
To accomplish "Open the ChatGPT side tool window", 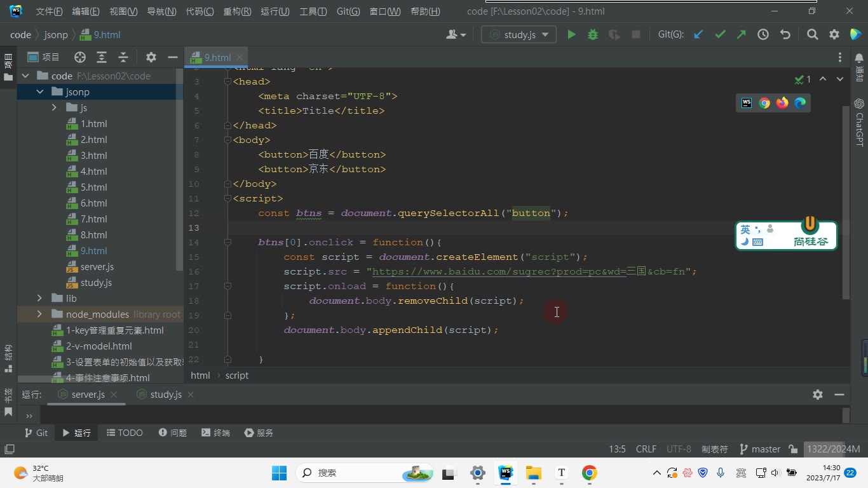I will [859, 122].
